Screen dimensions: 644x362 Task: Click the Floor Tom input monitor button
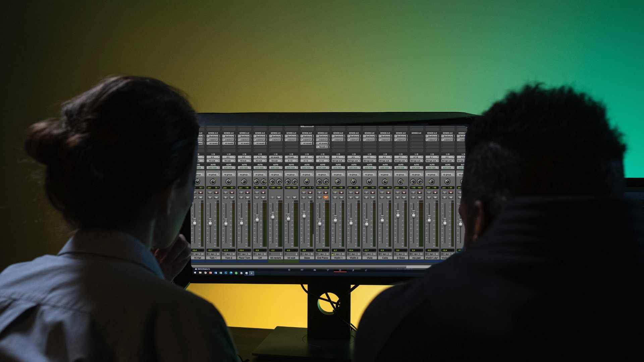click(x=241, y=192)
